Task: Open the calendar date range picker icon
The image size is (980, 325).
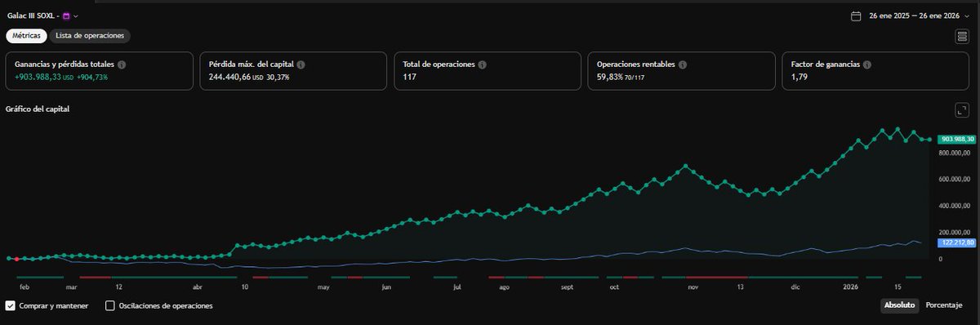Action: 856,16
